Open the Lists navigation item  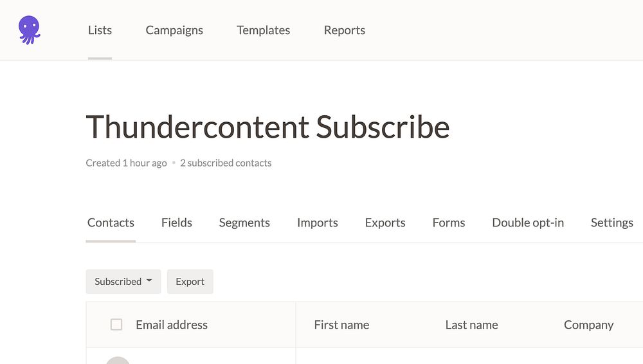(x=100, y=30)
